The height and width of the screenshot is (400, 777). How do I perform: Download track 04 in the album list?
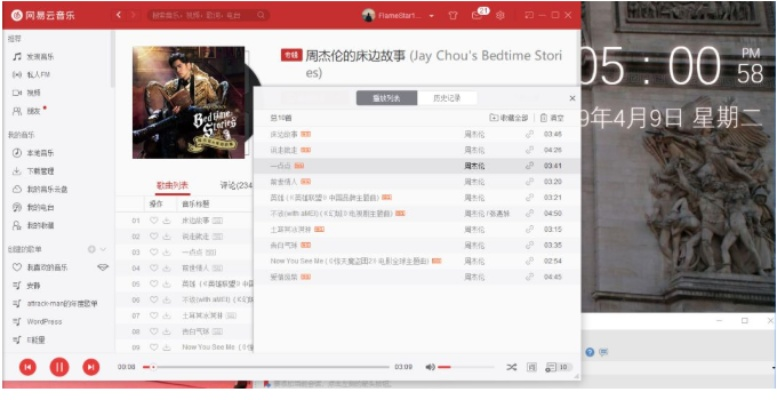click(x=166, y=268)
